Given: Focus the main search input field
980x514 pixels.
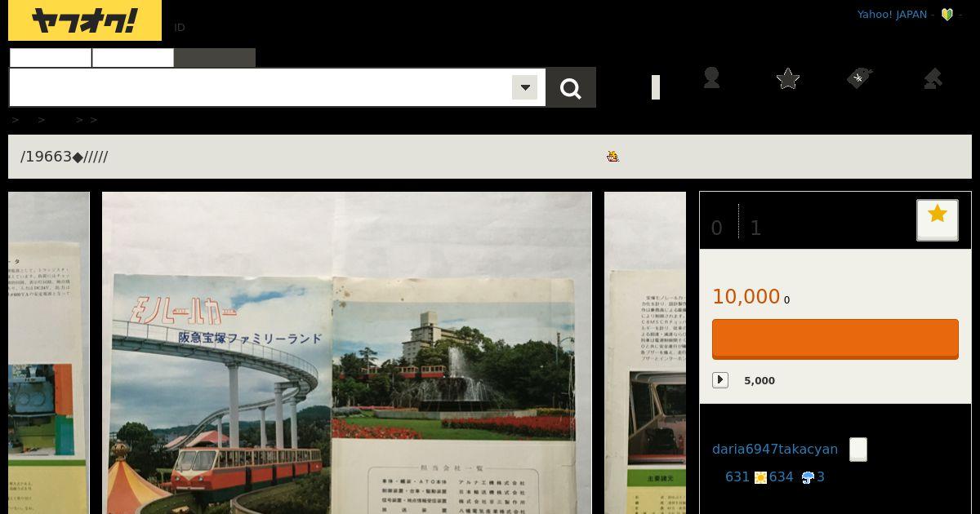Looking at the screenshot, I should coord(261,87).
